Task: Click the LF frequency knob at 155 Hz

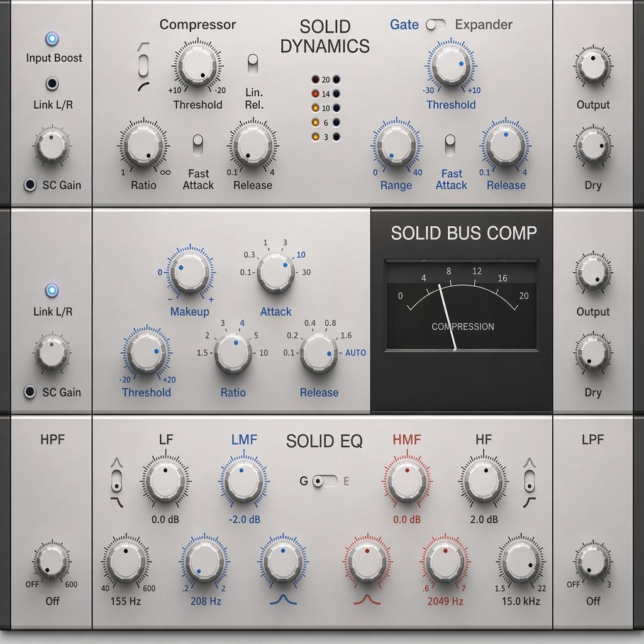Action: click(x=126, y=562)
